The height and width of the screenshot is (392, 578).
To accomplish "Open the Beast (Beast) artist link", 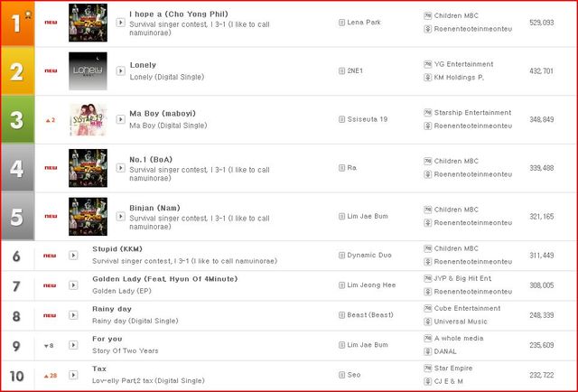I will coord(370,315).
